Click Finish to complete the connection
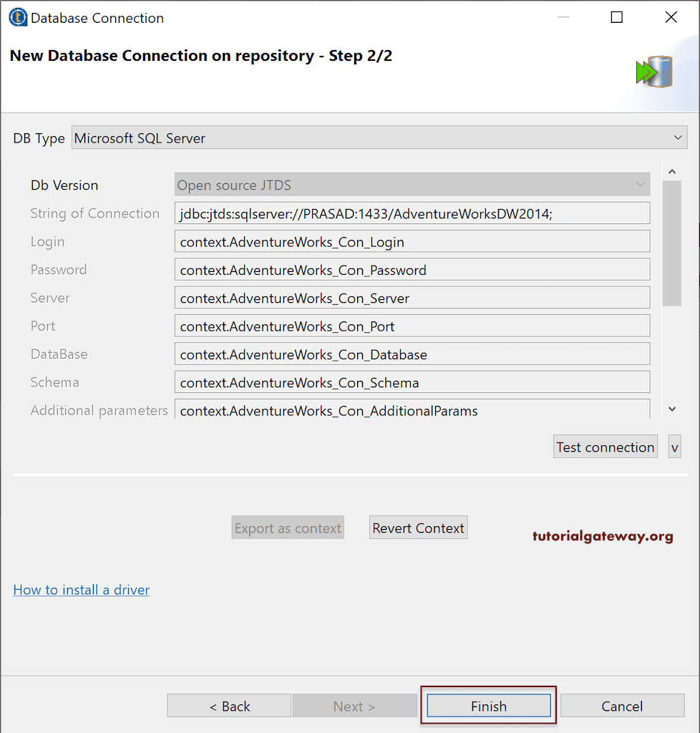The height and width of the screenshot is (733, 700). pos(489,706)
